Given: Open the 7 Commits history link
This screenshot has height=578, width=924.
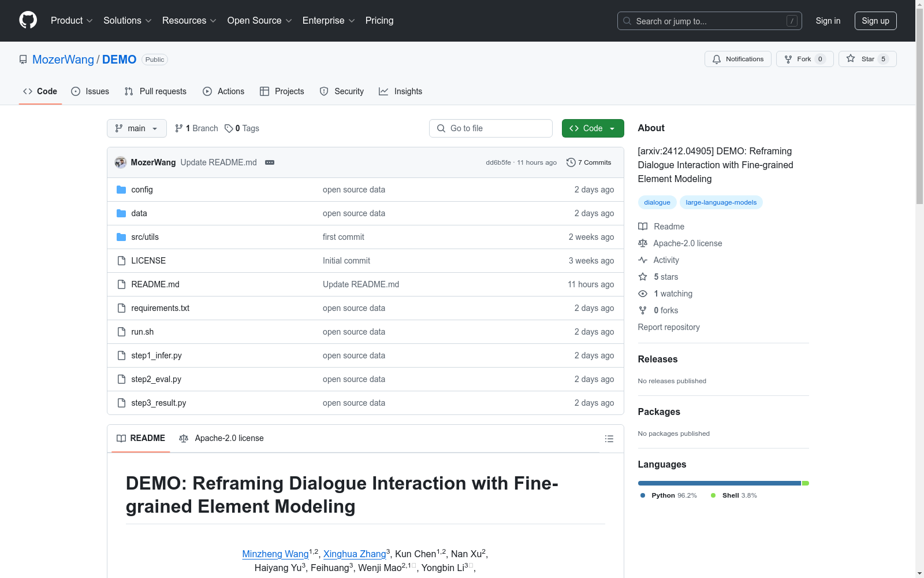Looking at the screenshot, I should pyautogui.click(x=589, y=162).
